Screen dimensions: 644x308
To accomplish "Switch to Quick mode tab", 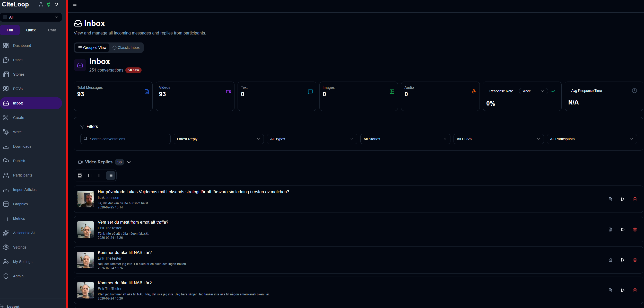I will pyautogui.click(x=31, y=30).
